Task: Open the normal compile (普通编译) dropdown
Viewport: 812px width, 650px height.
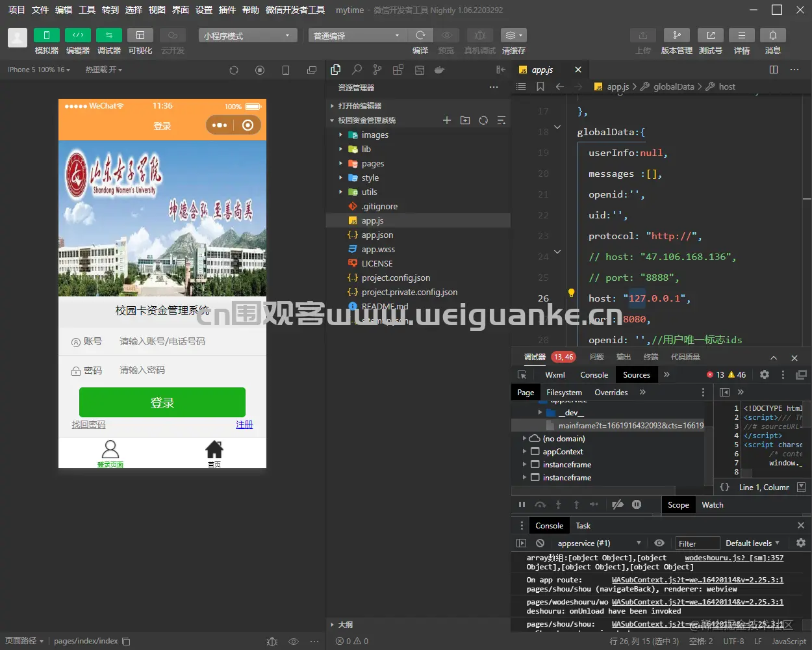Action: [x=357, y=36]
